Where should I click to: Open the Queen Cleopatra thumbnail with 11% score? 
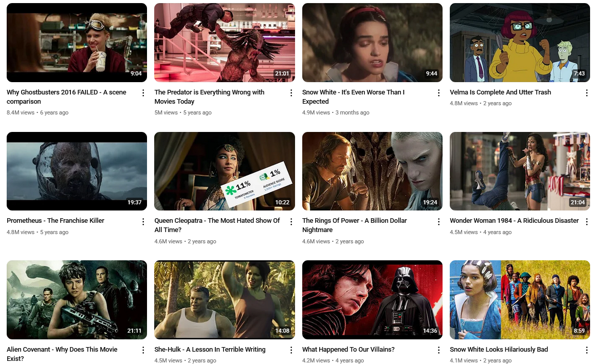[225, 171]
